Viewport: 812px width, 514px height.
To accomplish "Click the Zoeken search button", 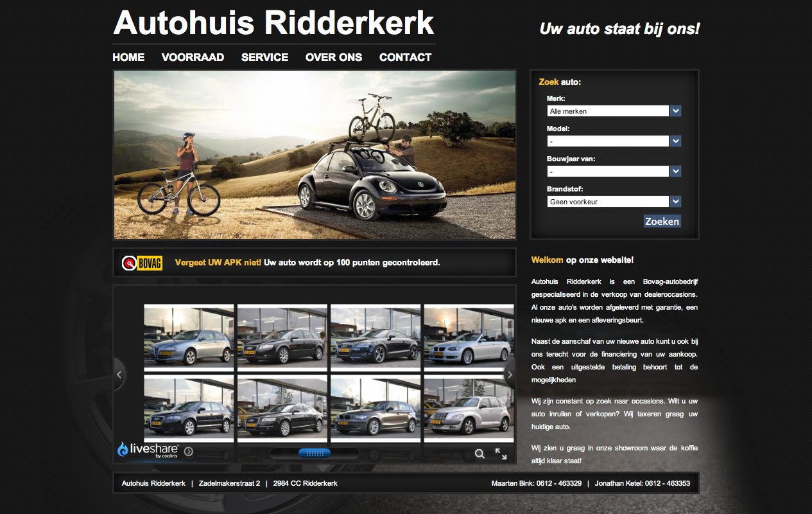I will pos(662,221).
